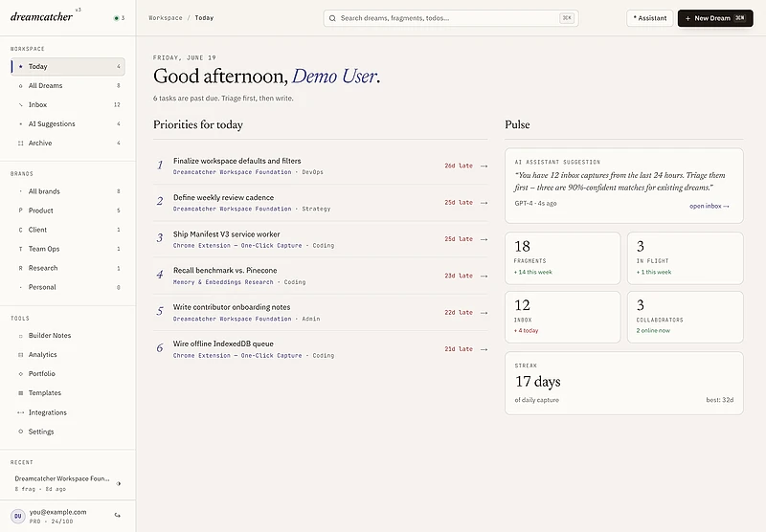The image size is (766, 532).
Task: Select the Research brand
Action: click(67, 268)
